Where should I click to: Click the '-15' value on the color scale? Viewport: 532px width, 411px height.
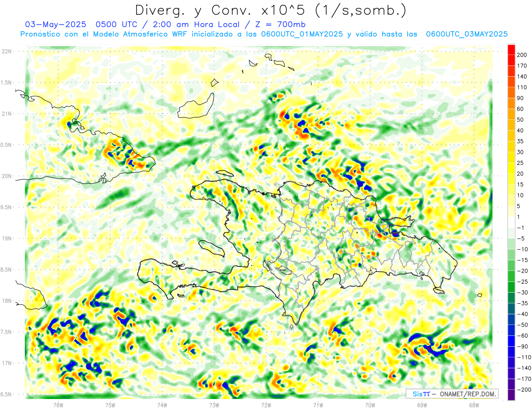(522, 260)
